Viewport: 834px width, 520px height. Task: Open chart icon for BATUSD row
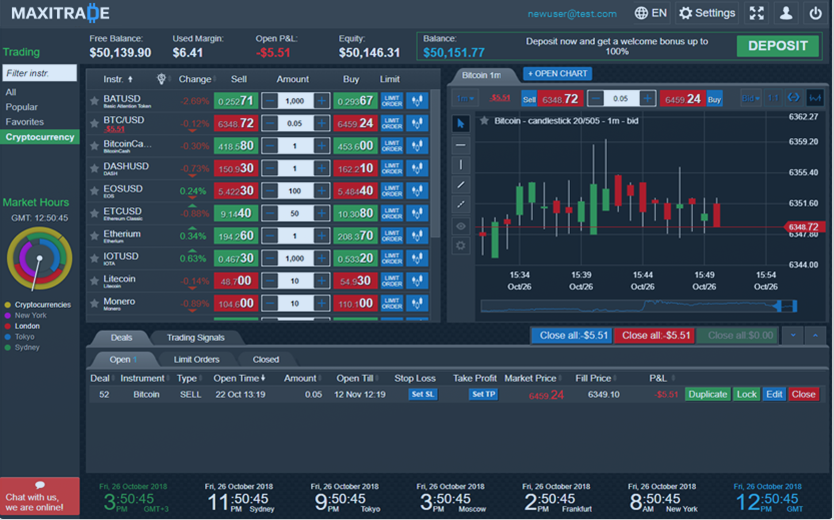[x=417, y=100]
